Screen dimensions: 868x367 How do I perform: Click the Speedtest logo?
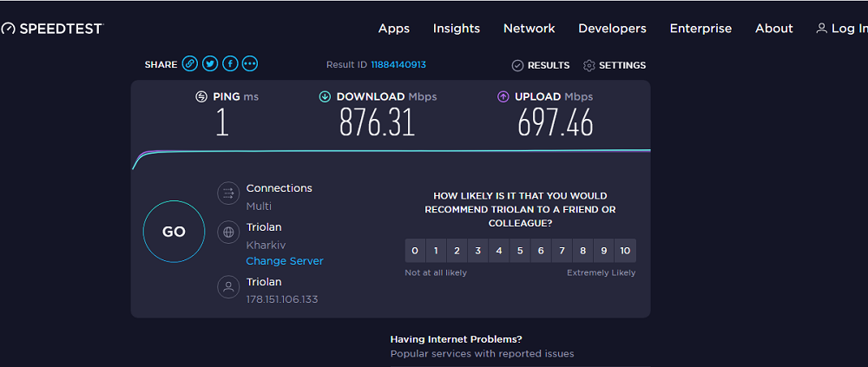(x=52, y=29)
